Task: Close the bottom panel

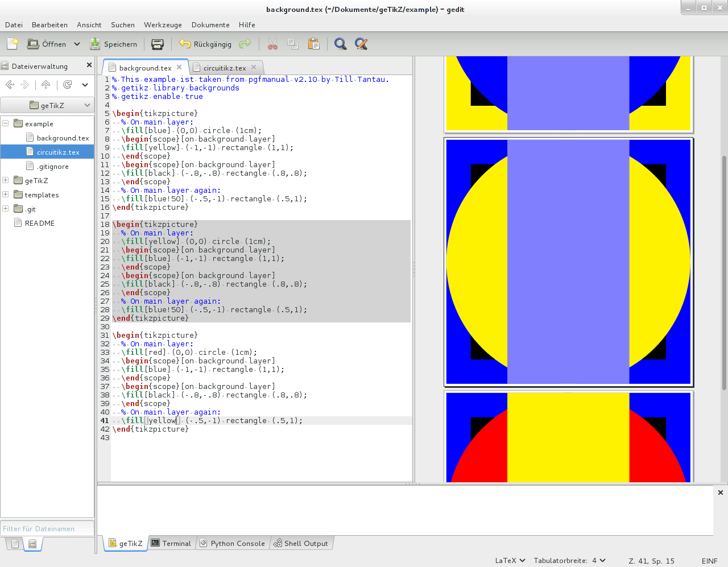Action: coord(720,492)
